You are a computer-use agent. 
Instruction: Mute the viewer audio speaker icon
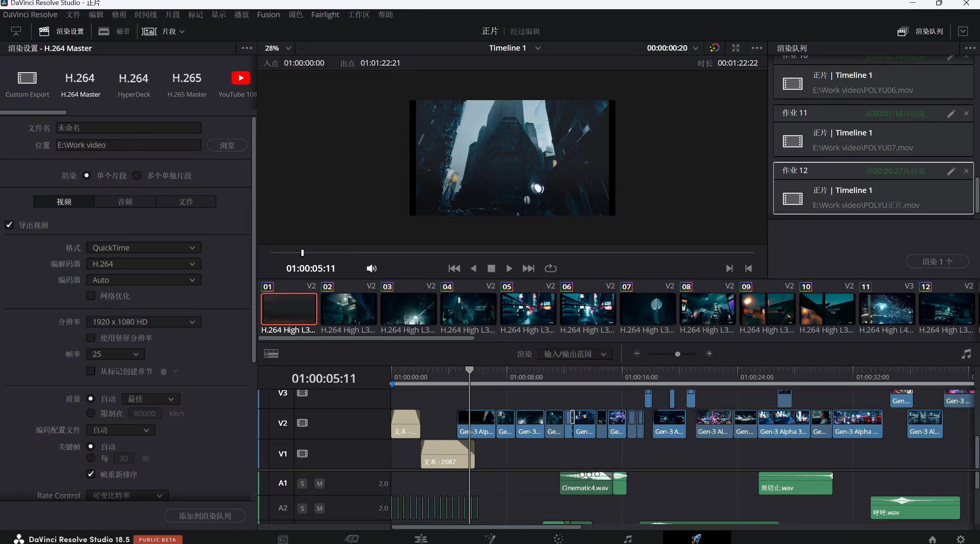click(371, 269)
